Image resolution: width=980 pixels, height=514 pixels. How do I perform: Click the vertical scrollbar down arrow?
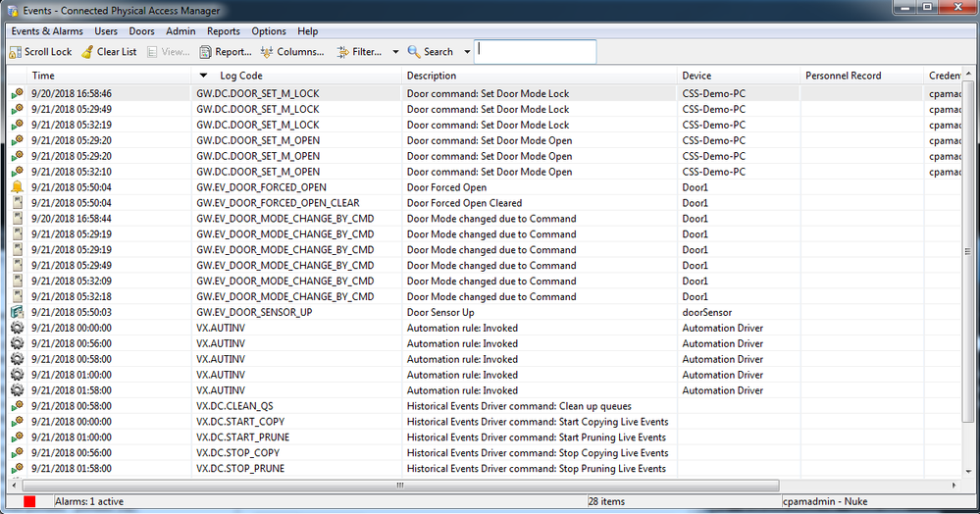click(x=968, y=472)
